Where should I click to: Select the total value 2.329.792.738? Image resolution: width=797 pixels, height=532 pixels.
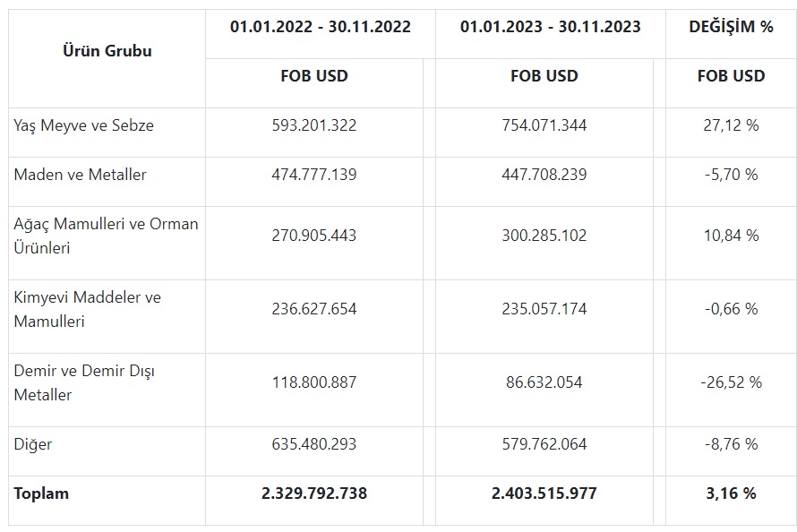313,493
